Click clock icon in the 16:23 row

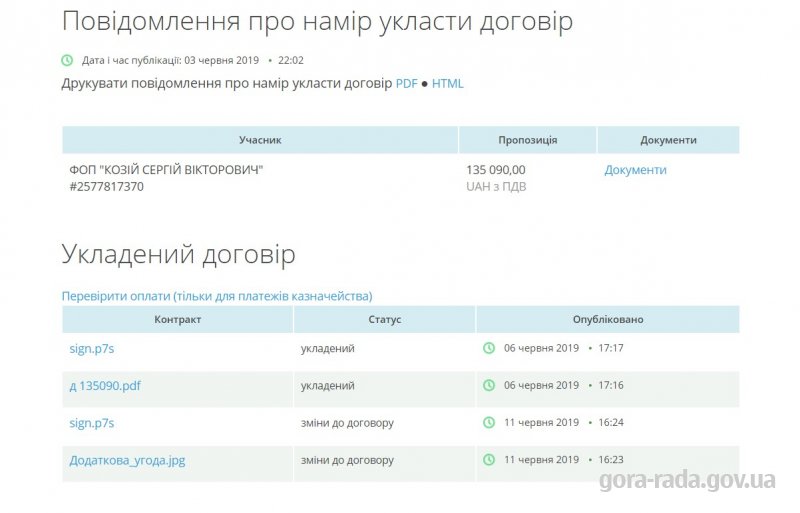click(x=489, y=460)
